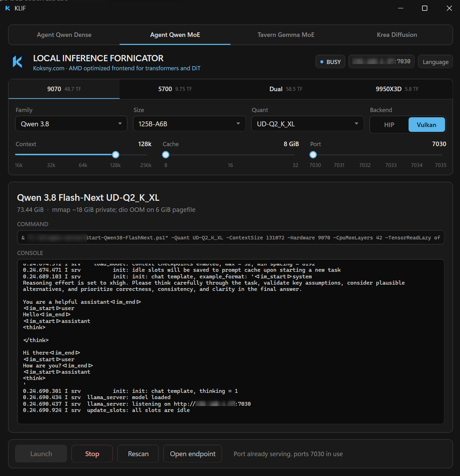460x476 pixels.
Task: Click the 7033 port tick label
Action: 391,165
